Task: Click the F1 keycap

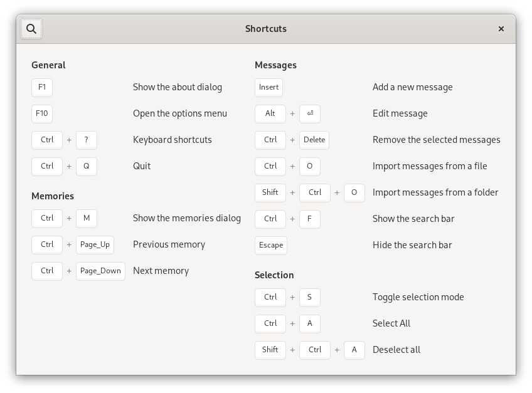Action: coord(42,87)
